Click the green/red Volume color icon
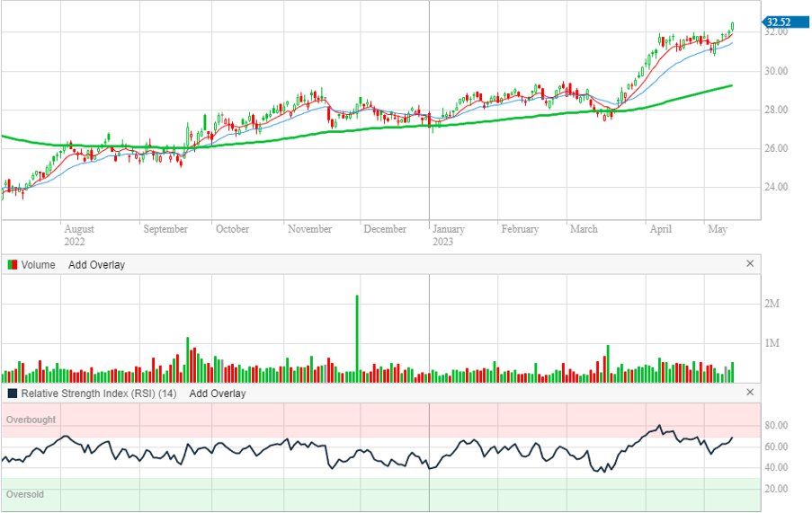This screenshot has height=513, width=812. (x=13, y=265)
